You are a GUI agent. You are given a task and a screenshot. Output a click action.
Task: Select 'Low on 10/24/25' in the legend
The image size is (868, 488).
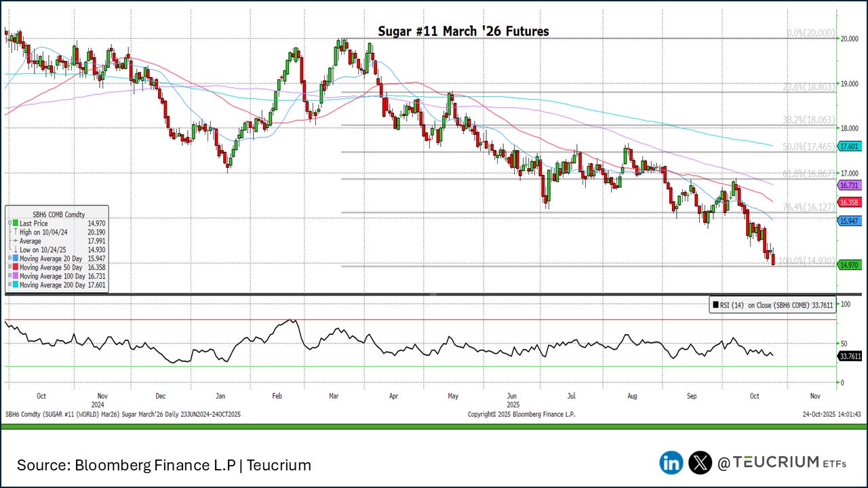[44, 249]
